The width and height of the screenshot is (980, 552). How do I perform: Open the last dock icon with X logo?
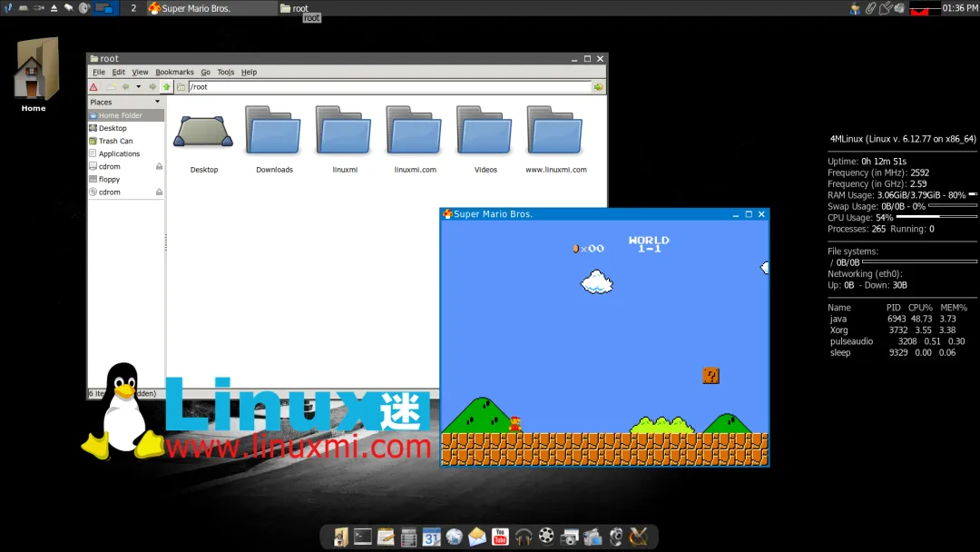pyautogui.click(x=639, y=537)
